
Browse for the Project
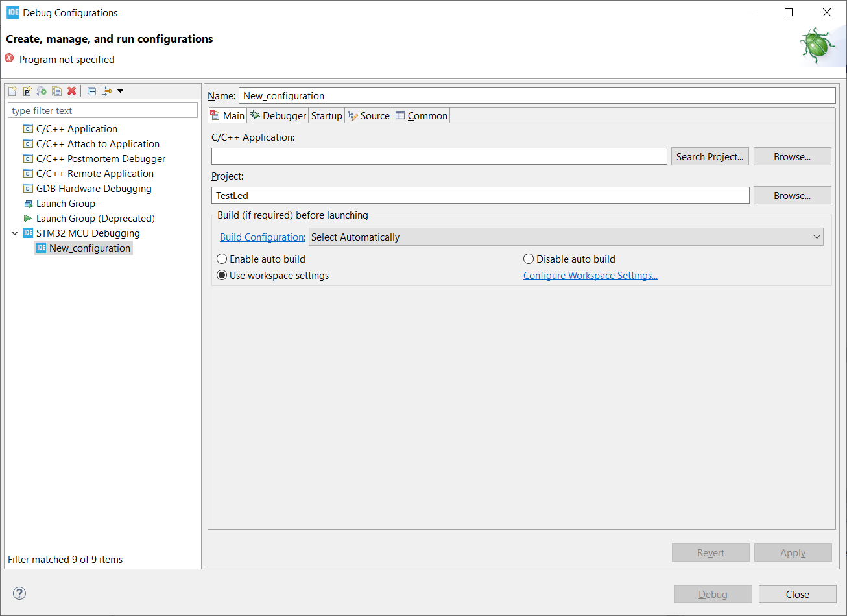(793, 195)
